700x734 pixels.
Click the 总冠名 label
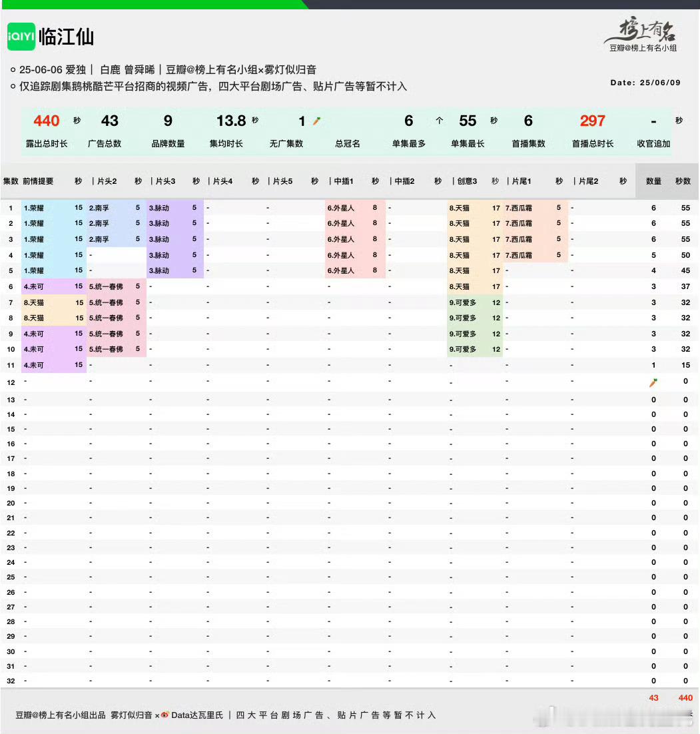point(348,144)
